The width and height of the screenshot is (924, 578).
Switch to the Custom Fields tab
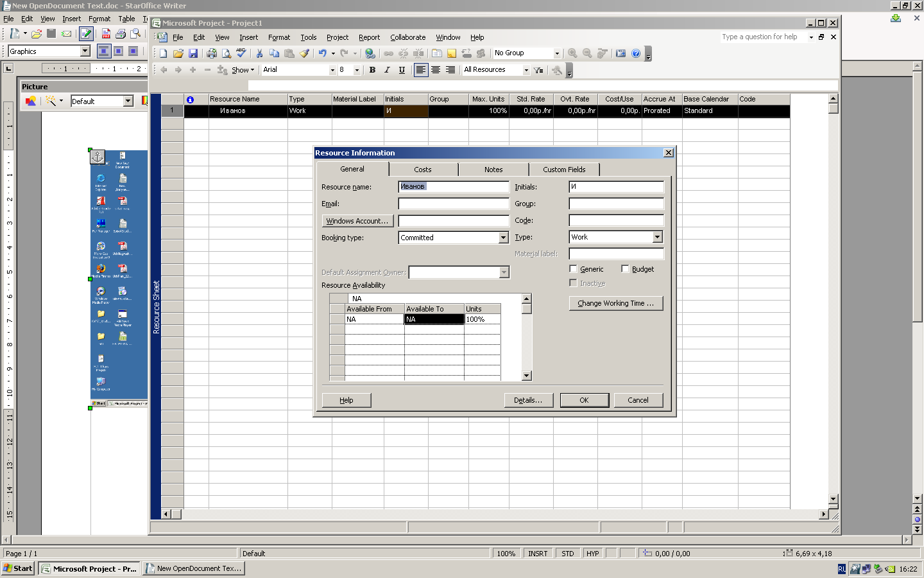click(564, 170)
